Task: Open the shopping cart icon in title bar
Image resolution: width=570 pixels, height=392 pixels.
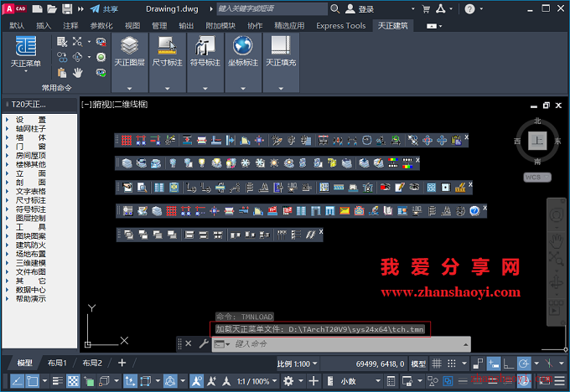Action: click(426, 9)
